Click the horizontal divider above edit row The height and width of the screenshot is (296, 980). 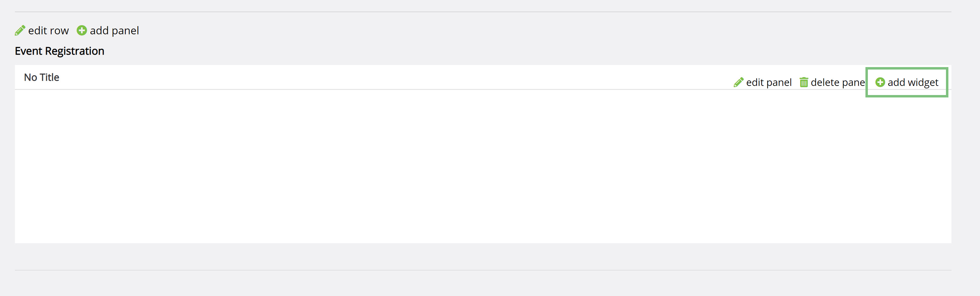tap(483, 12)
